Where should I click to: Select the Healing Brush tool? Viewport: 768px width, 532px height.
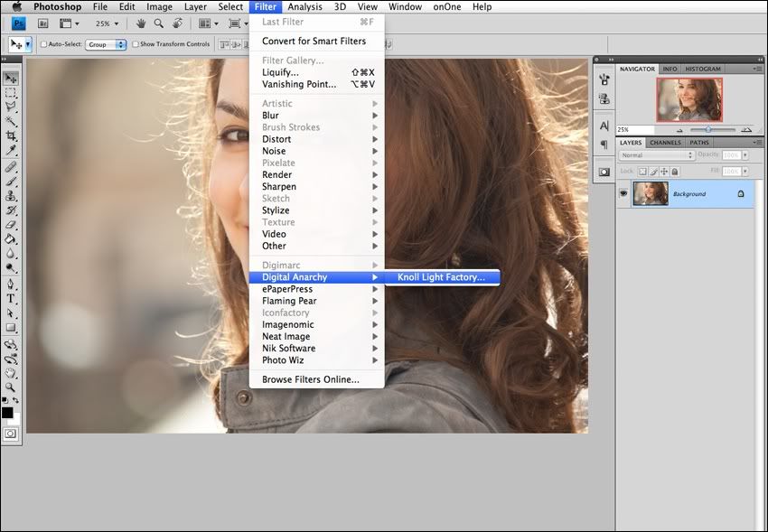click(11, 167)
